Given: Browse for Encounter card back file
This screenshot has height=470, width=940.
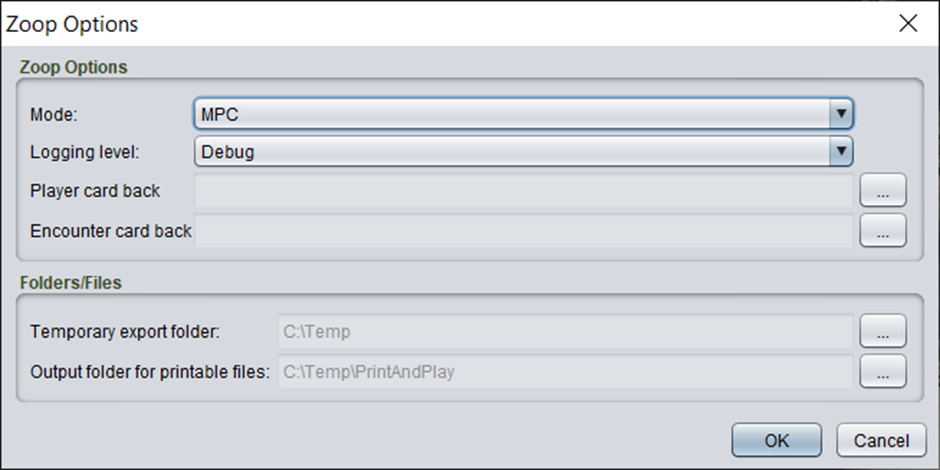Looking at the screenshot, I should 883,230.
